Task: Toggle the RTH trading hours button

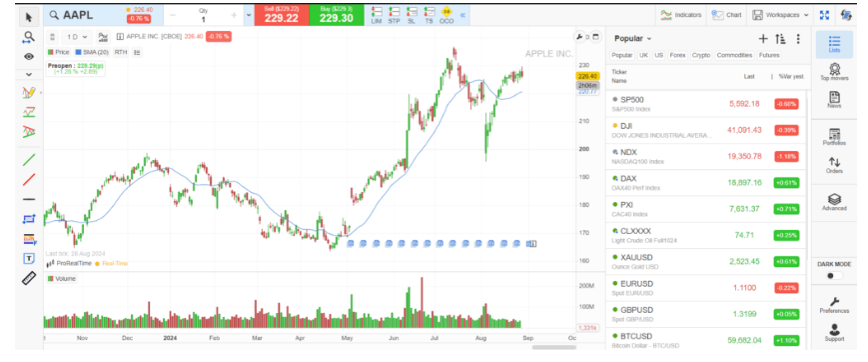Action: 121,52
